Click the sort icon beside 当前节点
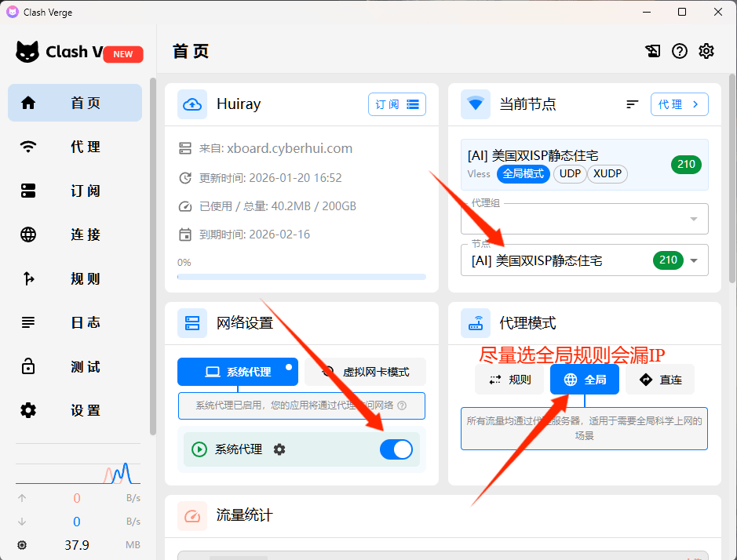This screenshot has height=560, width=737. 633,104
